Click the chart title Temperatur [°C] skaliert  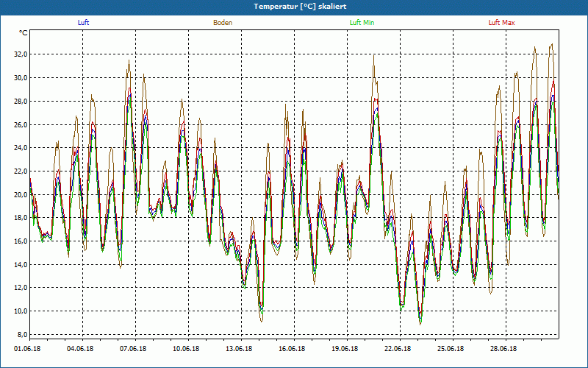tap(300, 7)
